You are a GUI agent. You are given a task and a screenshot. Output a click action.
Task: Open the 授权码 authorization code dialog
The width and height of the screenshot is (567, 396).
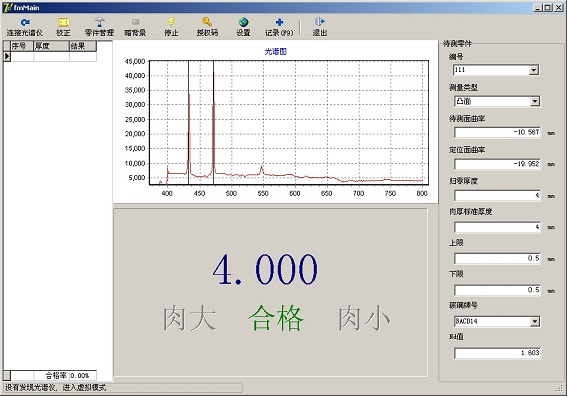[207, 27]
